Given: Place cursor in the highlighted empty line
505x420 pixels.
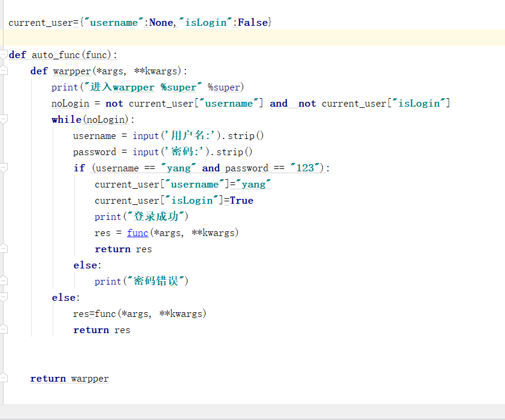Looking at the screenshot, I should click(253, 37).
